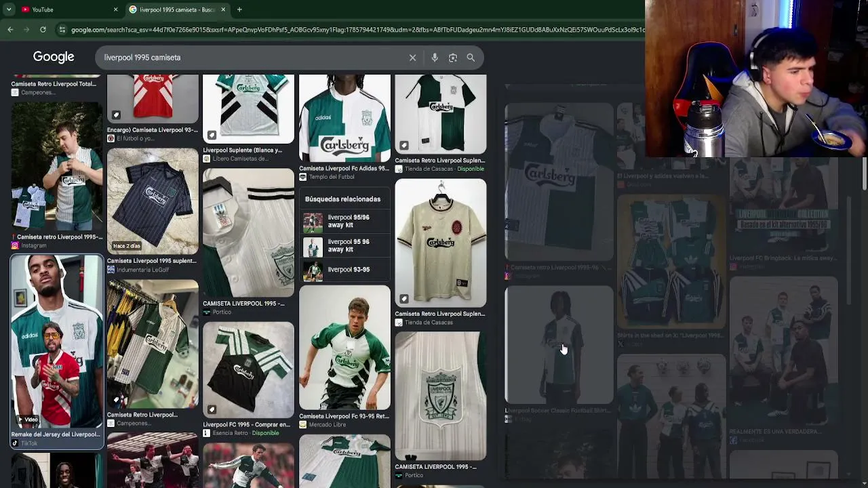This screenshot has width=868, height=488.
Task: Click the 'Instagram' source label
Action: 33,246
